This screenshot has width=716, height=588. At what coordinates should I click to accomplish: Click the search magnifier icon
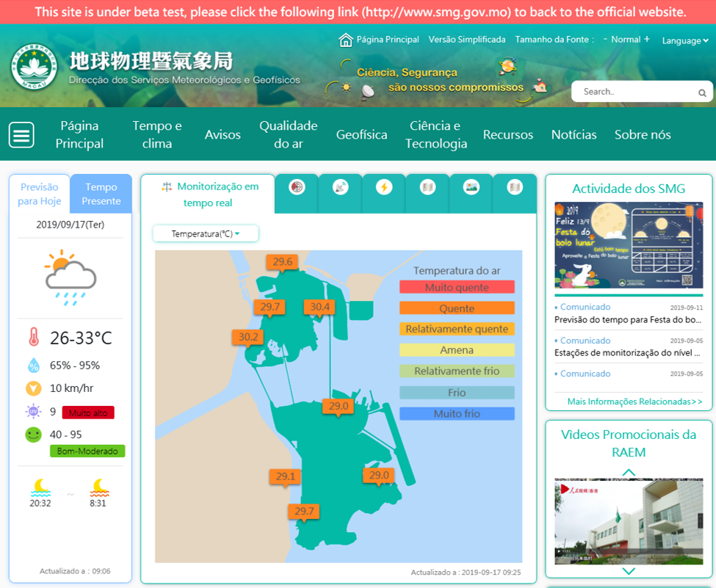click(x=702, y=92)
